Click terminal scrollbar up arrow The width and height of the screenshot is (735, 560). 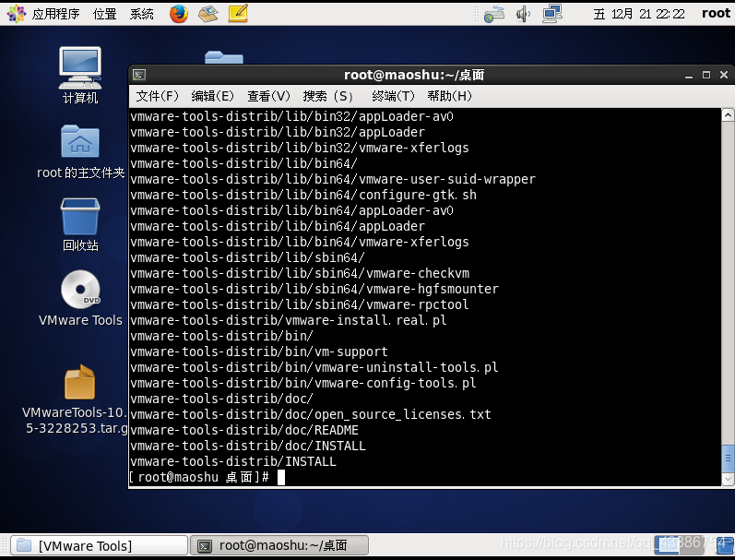tap(728, 115)
